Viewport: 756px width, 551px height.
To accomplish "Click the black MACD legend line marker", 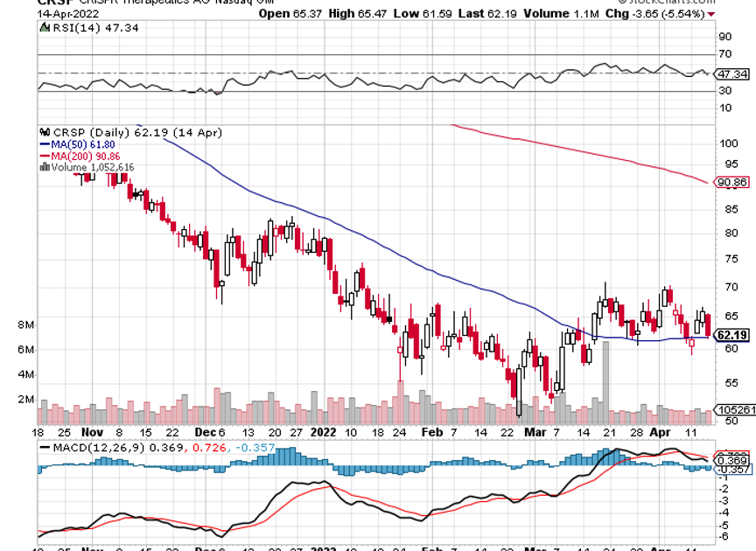I will pos(44,448).
